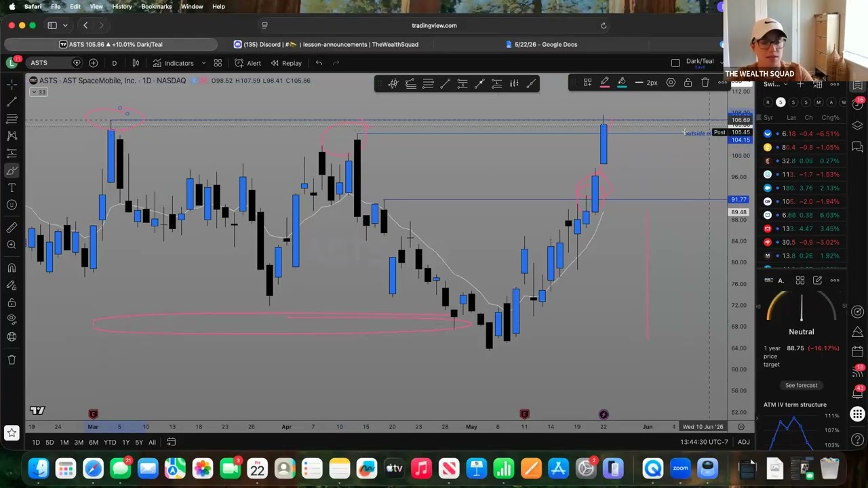868x488 pixels.
Task: Select the crosshair cursor tool
Action: pos(12,83)
